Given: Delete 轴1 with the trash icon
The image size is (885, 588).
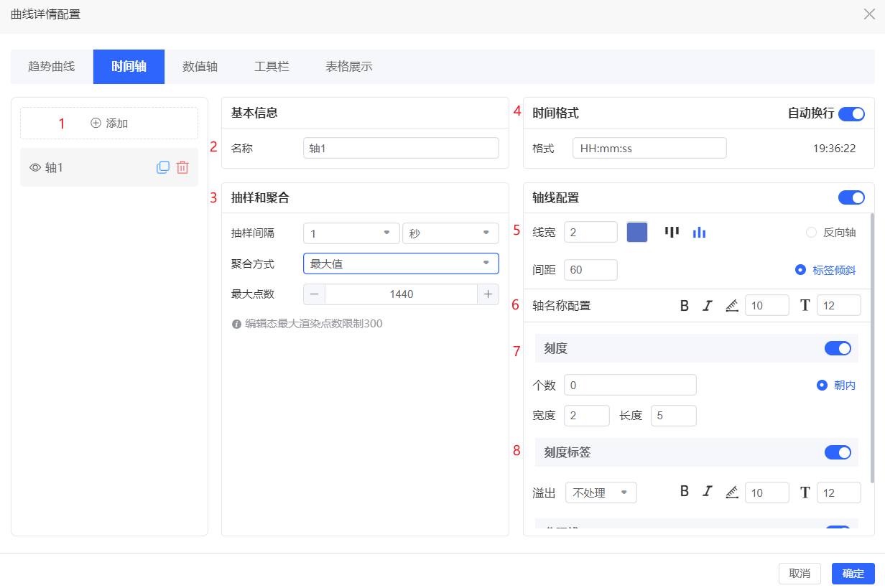Looking at the screenshot, I should point(182,167).
